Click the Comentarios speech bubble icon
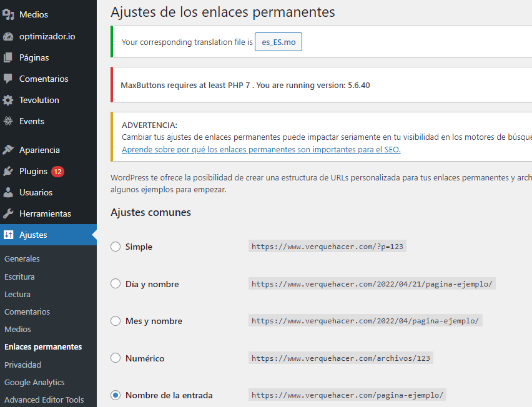This screenshot has width=532, height=407. 8,79
